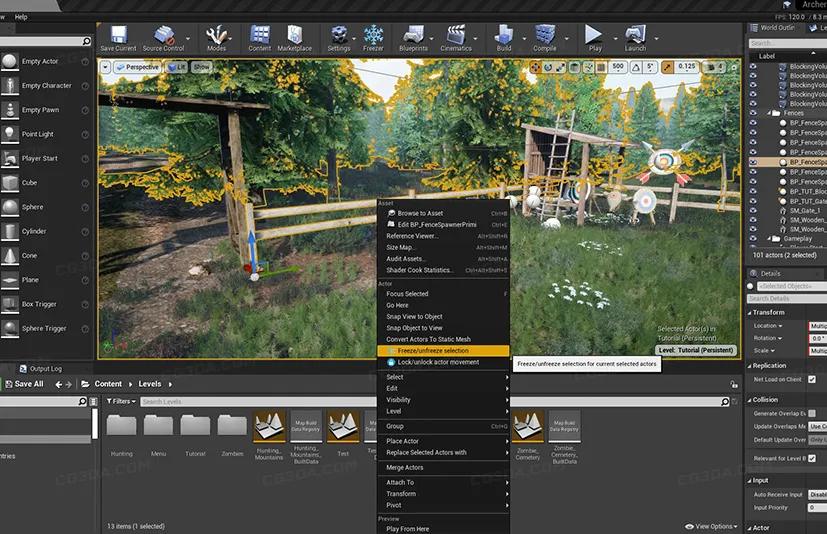Toggle visibility eye for BP_TUT_Gate row
The image size is (827, 534).
coord(753,201)
